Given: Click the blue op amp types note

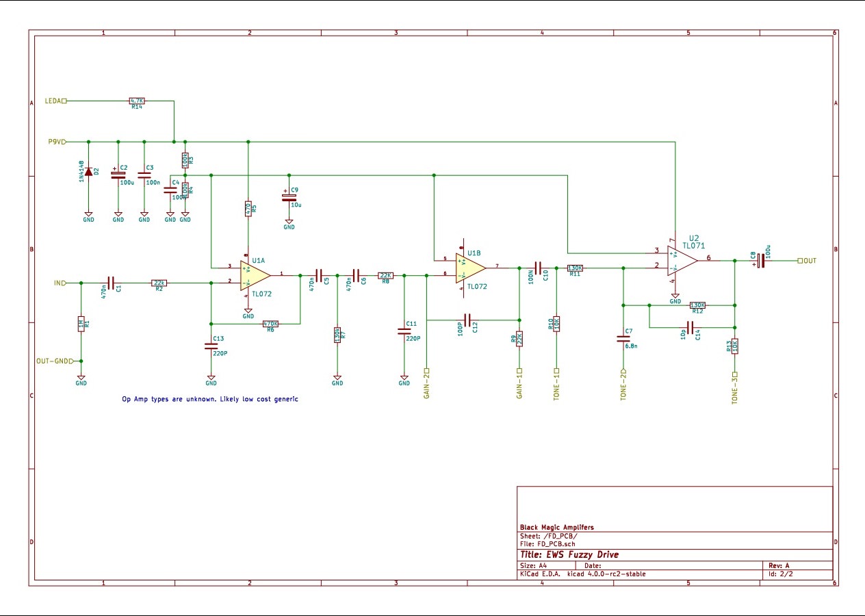Looking at the screenshot, I should point(210,398).
